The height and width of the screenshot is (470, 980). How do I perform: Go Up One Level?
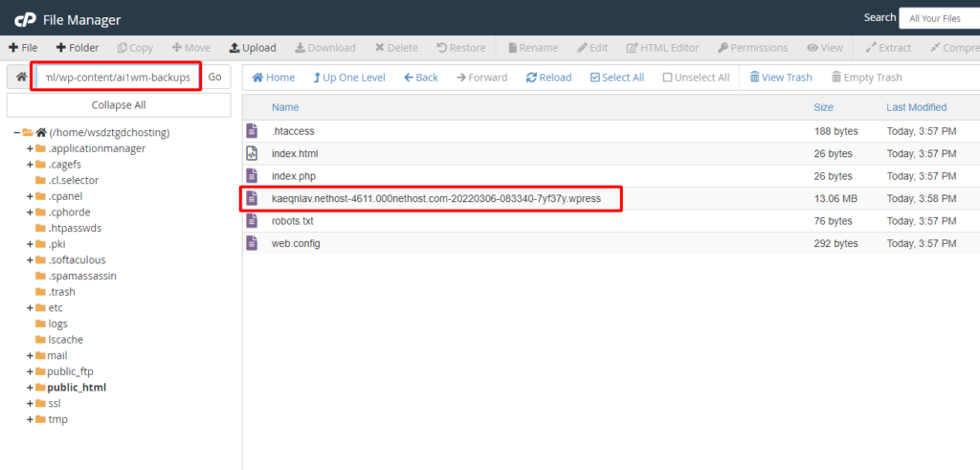point(347,78)
